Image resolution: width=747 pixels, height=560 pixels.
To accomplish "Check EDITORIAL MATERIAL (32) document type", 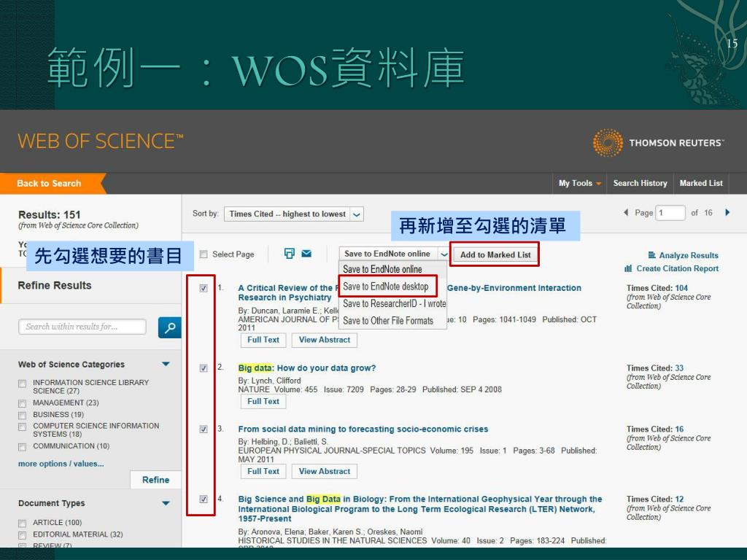I will click(x=22, y=535).
